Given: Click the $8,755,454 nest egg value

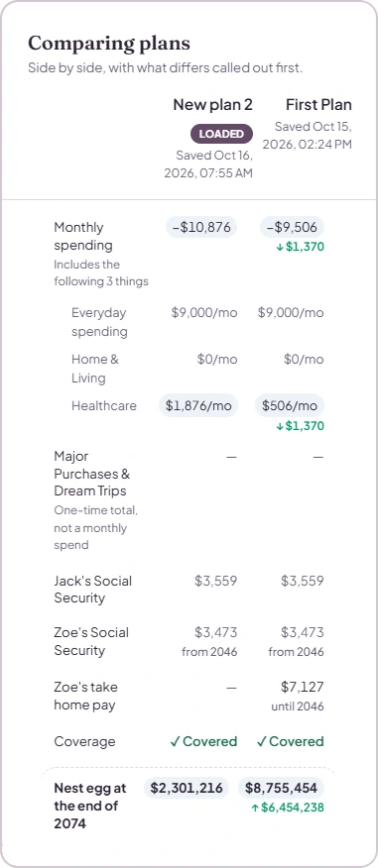Looking at the screenshot, I should click(x=282, y=788).
